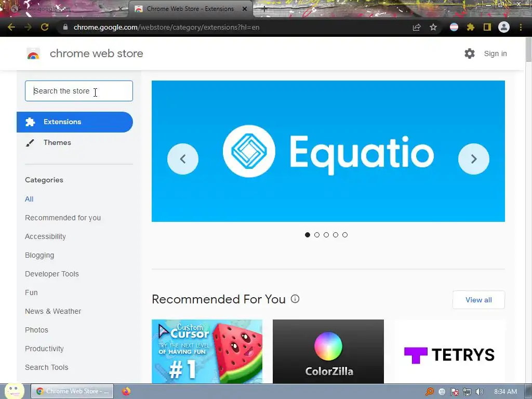The height and width of the screenshot is (399, 532).
Task: Open Productivity category
Action: point(45,349)
